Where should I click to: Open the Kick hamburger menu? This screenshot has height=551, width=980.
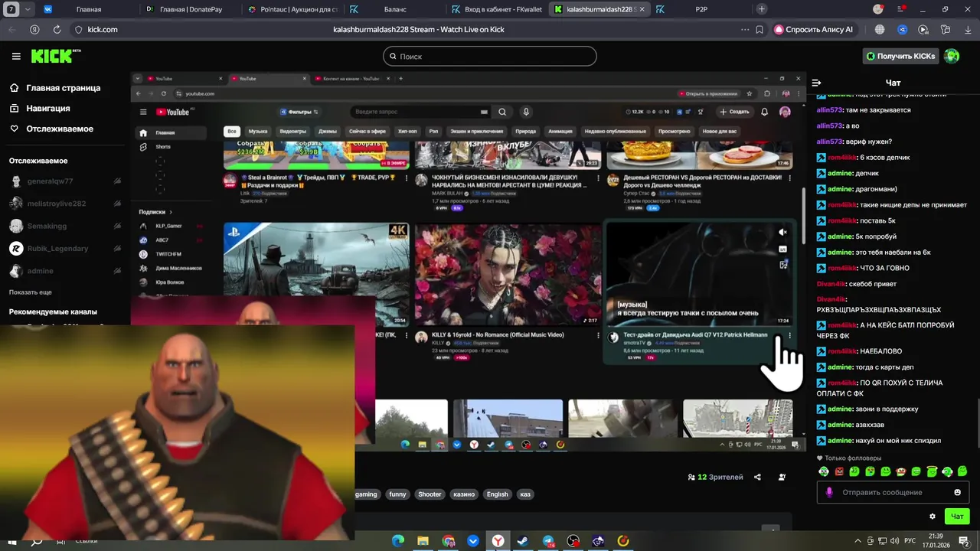(16, 56)
